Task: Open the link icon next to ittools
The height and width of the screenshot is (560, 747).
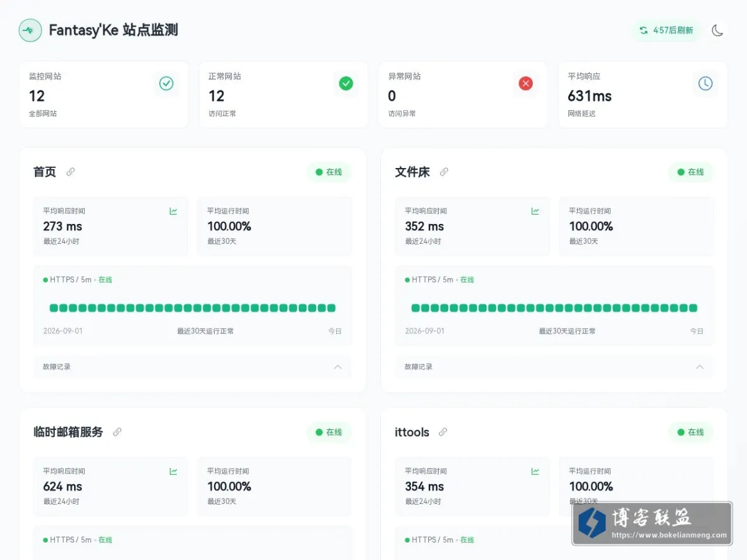Action: (443, 432)
